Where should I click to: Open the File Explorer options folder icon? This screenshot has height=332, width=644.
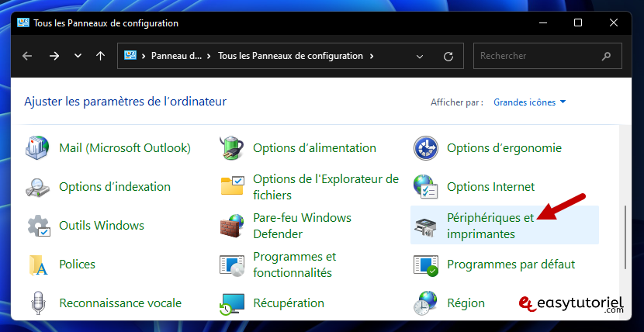pos(232,185)
